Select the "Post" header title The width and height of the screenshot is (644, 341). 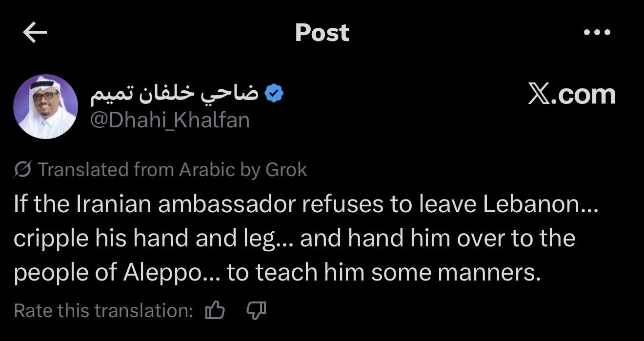322,33
